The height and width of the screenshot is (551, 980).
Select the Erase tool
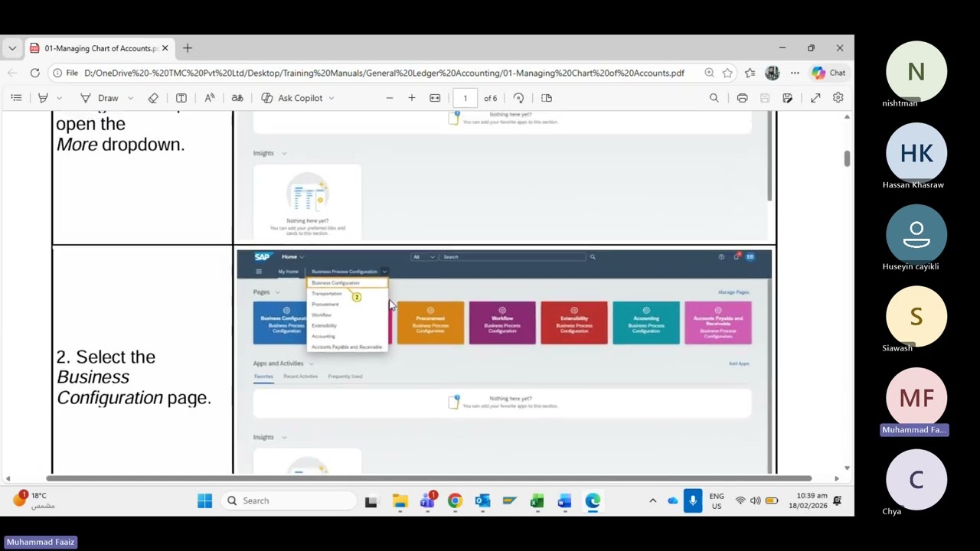(153, 98)
